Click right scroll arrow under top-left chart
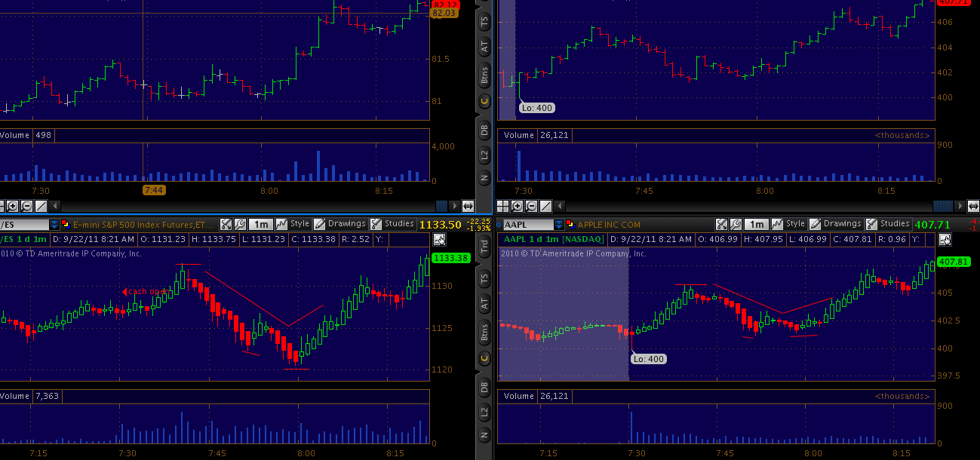980x460 pixels. tap(455, 206)
